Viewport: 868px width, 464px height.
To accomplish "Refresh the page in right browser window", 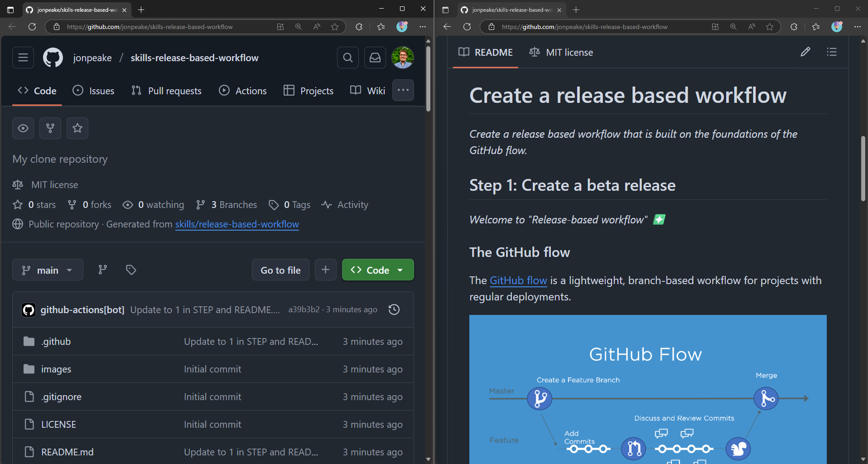I will 467,27.
